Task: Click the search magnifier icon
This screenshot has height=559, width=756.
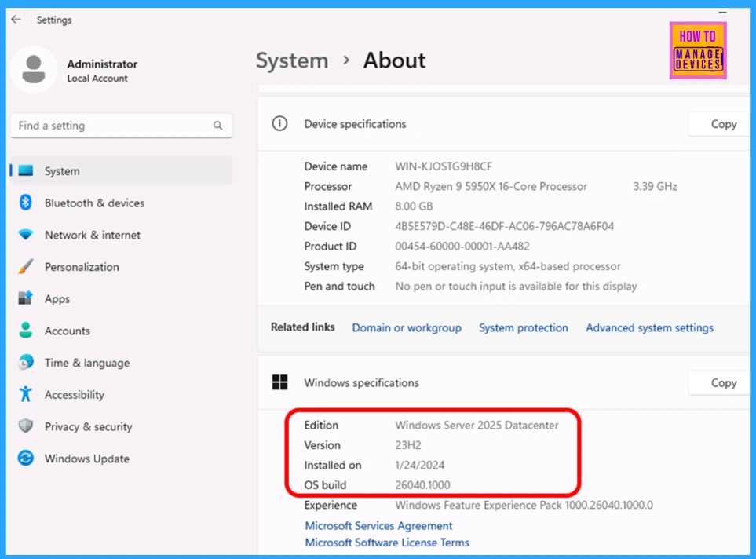Action: click(218, 126)
